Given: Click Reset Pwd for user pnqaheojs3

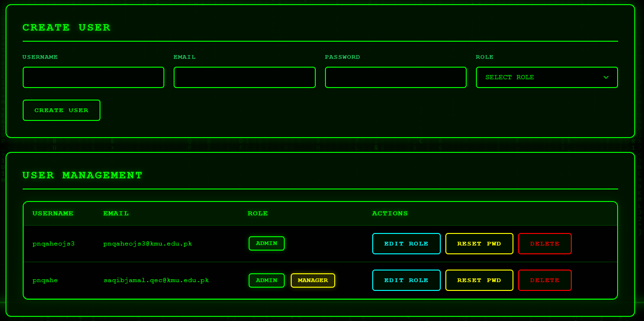Looking at the screenshot, I should pyautogui.click(x=479, y=244).
